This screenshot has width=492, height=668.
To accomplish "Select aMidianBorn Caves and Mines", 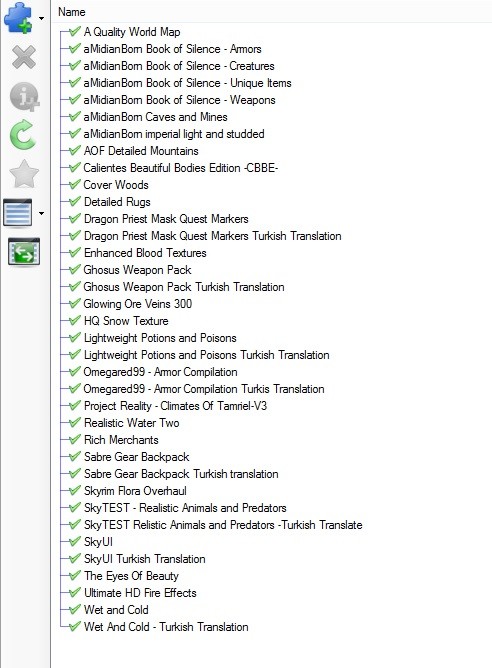I will (x=155, y=117).
